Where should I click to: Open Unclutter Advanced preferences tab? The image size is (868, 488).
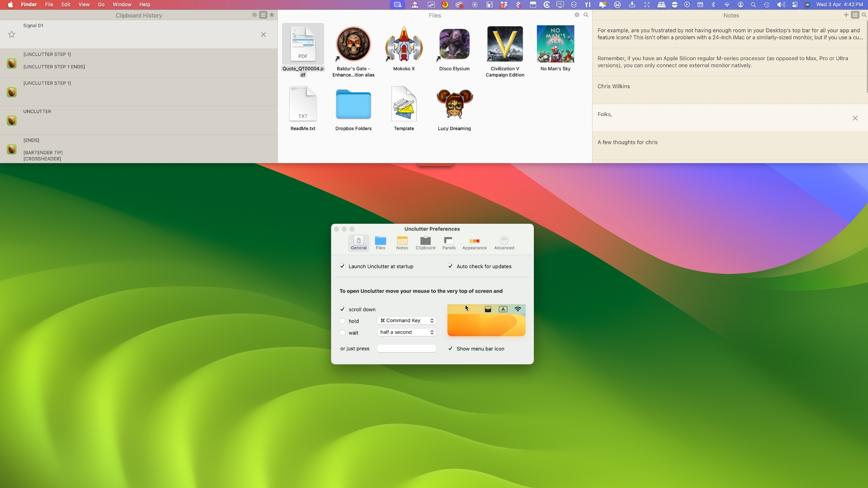pyautogui.click(x=504, y=243)
